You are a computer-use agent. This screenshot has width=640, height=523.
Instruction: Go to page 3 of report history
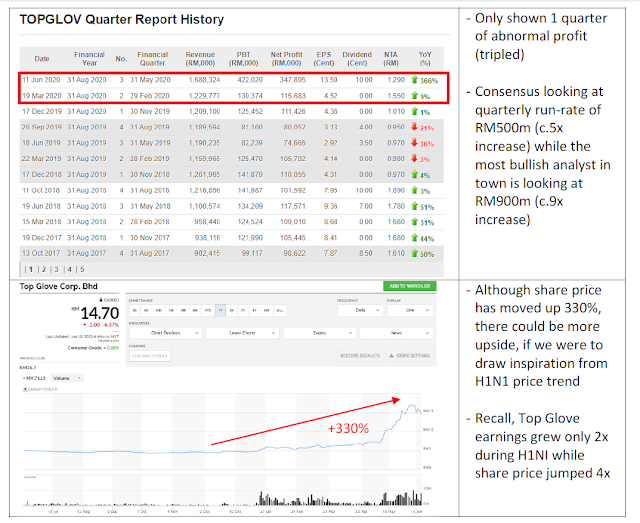point(57,269)
